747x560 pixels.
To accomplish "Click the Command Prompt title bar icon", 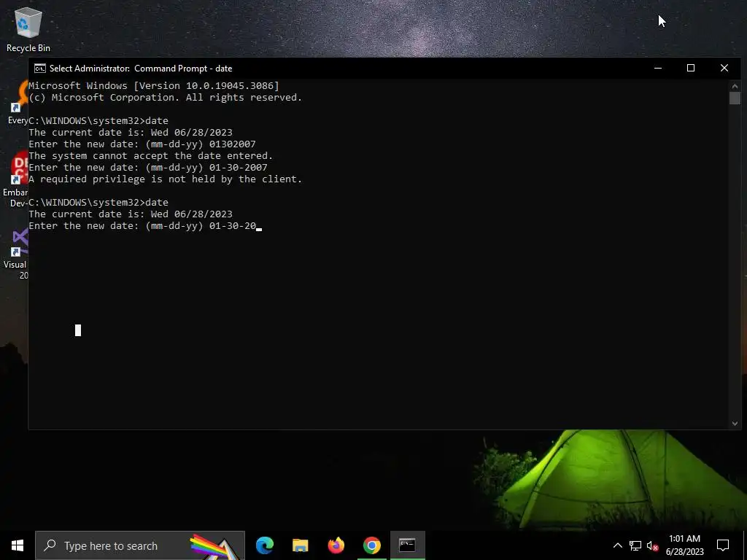I will pos(40,69).
